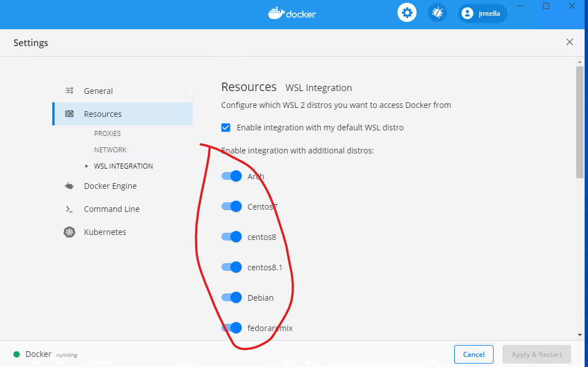Screen dimensions: 588x367
Task: Toggle the centos8.1 distro switch
Action: pyautogui.click(x=232, y=267)
